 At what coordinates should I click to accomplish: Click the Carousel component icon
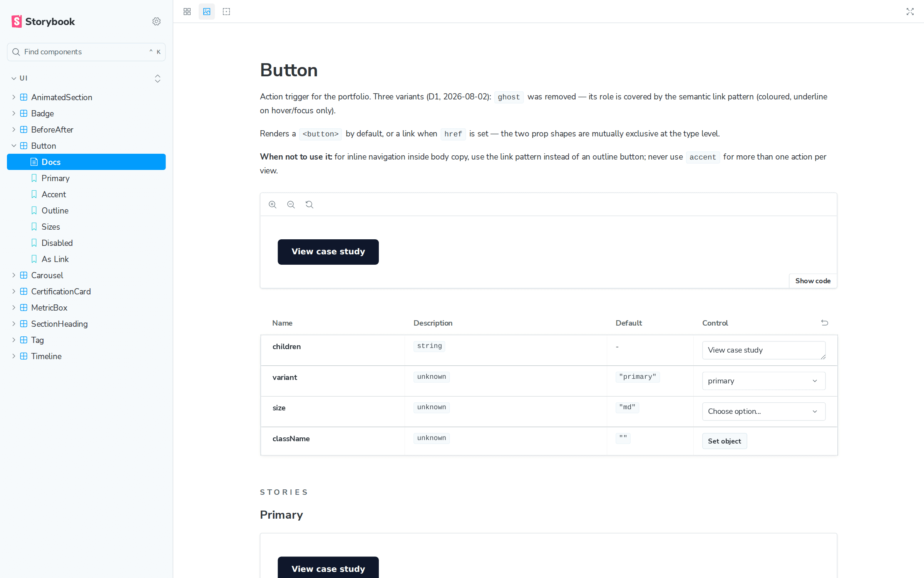pos(24,275)
